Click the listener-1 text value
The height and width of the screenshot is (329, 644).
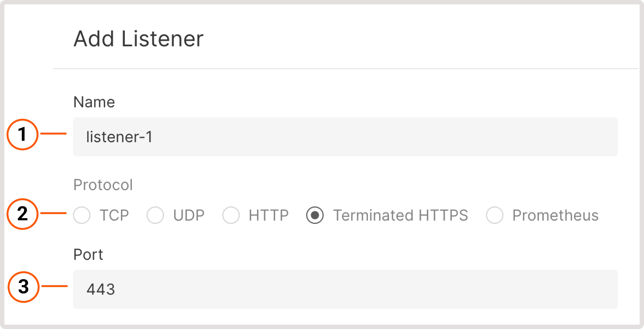pos(120,137)
